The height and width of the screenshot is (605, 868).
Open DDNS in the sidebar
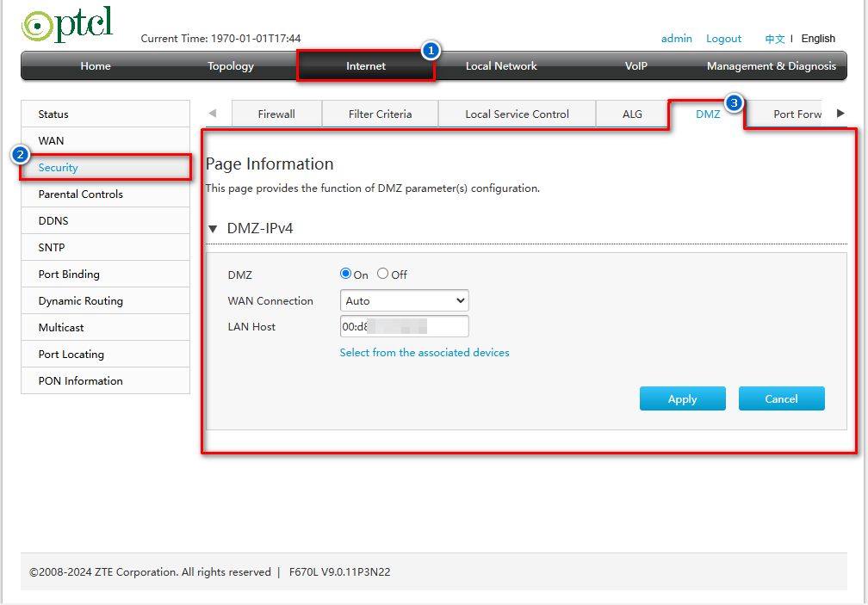pyautogui.click(x=105, y=220)
